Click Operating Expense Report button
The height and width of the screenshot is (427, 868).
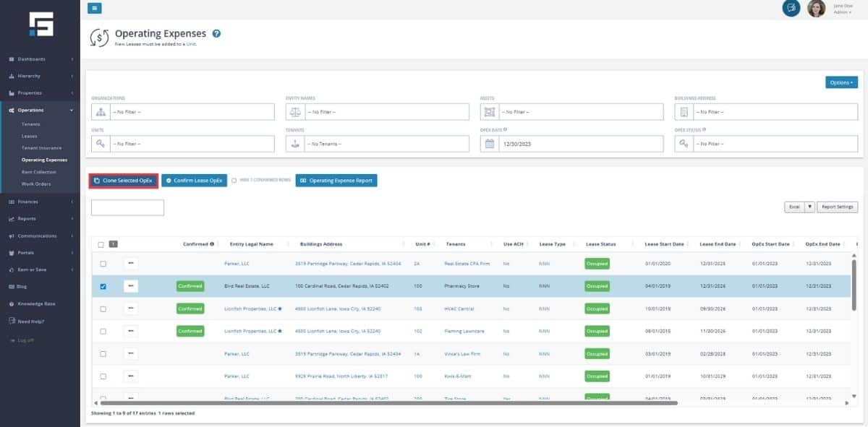[x=336, y=181]
